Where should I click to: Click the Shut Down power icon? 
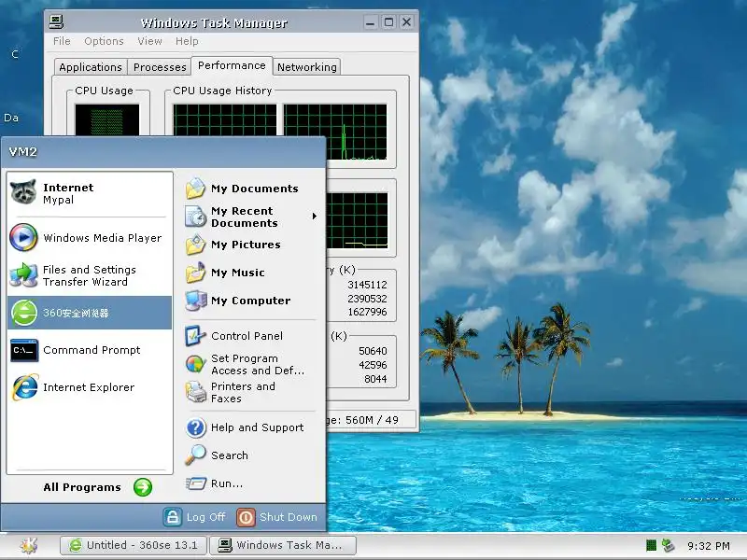click(246, 517)
